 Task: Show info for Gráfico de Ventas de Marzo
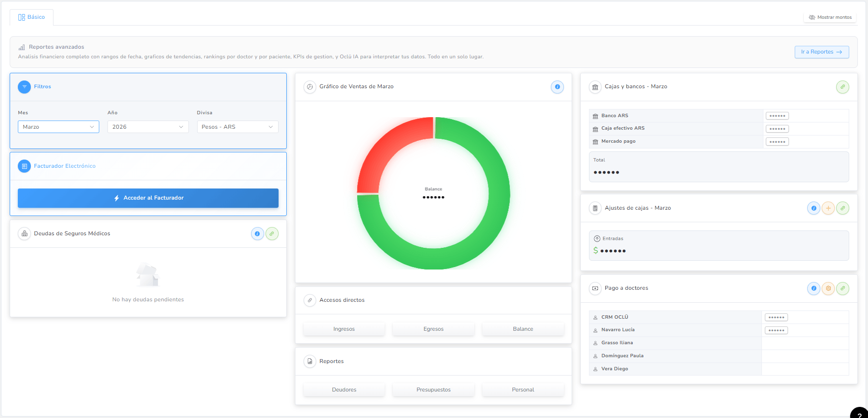pos(557,87)
